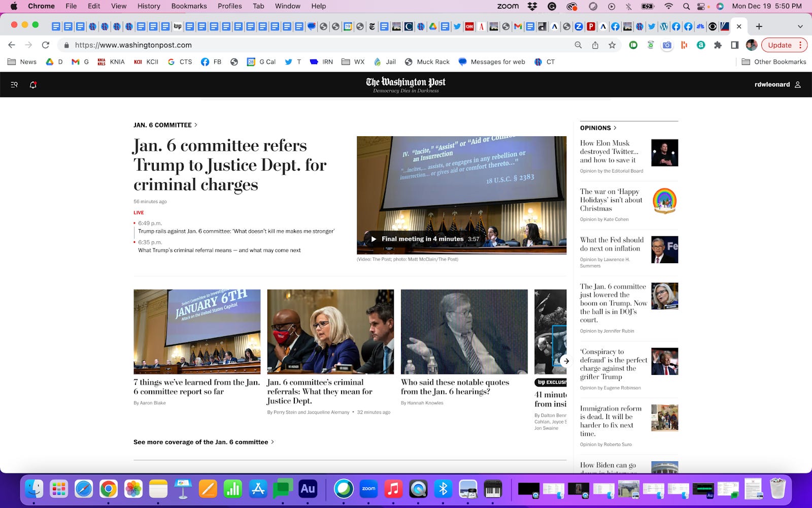Open the File menu
This screenshot has width=812, height=508.
[71, 6]
